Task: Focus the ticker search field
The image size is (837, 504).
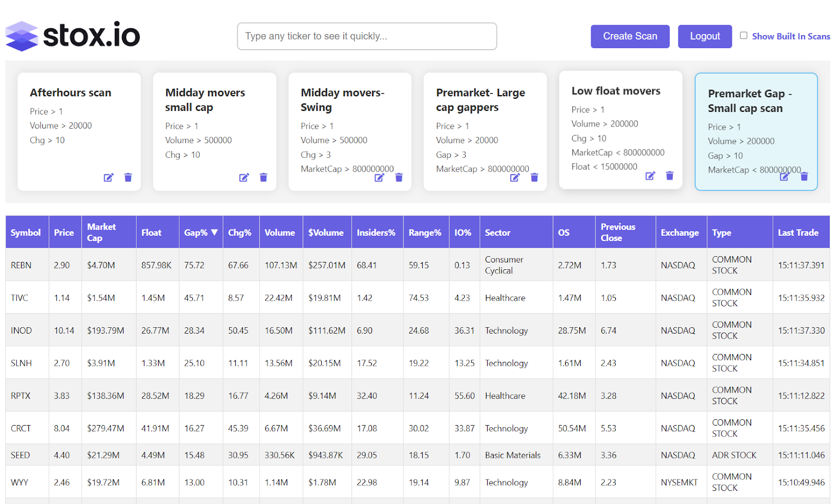Action: (367, 36)
